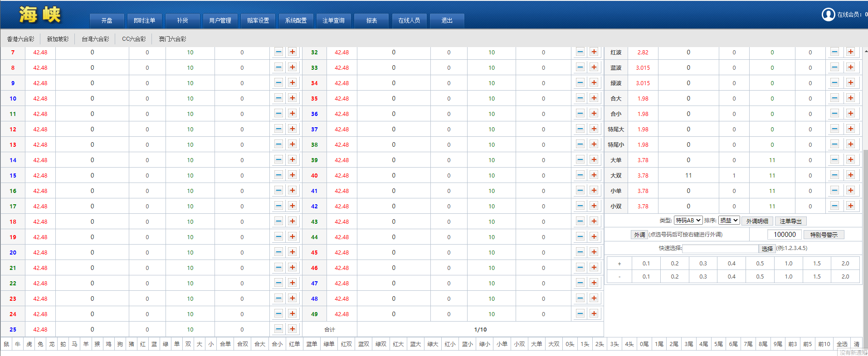
Task: Click the user avatar icon beside 在线会员
Action: point(828,14)
